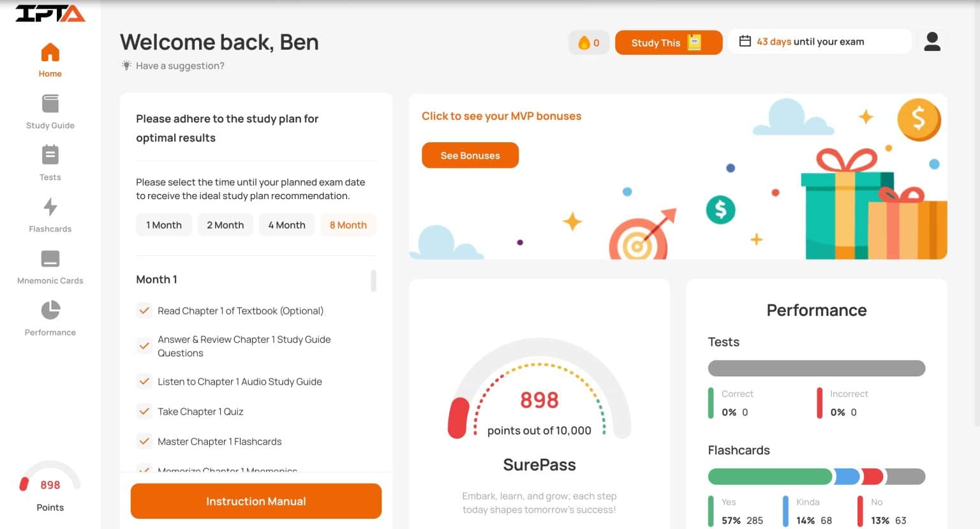Open the Instruction Manual

(x=256, y=502)
